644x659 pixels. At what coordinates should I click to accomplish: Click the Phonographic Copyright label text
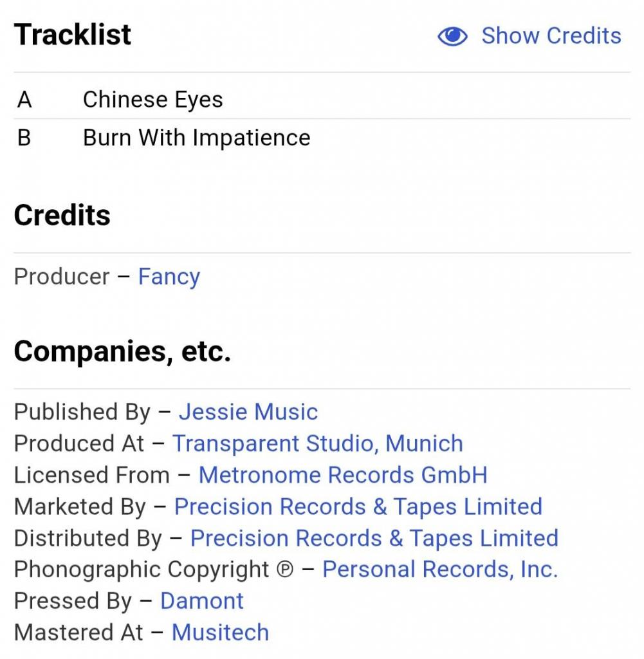[142, 570]
